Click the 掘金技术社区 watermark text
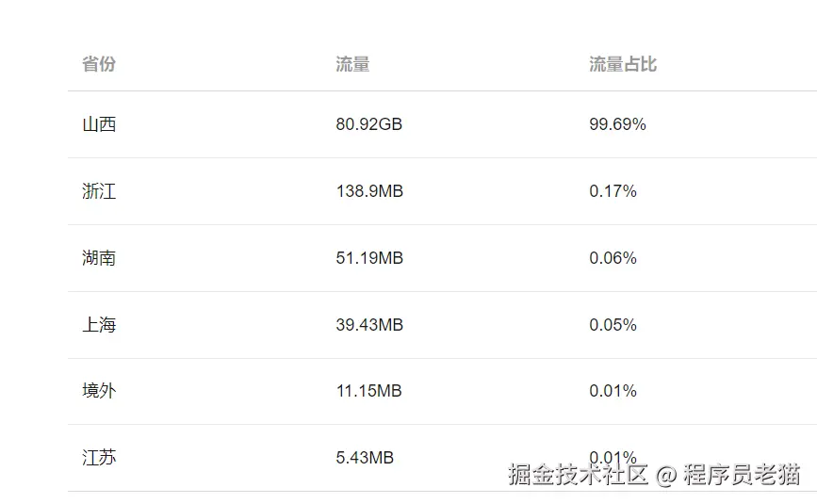Screen dimensions: 817x504 (x=578, y=474)
